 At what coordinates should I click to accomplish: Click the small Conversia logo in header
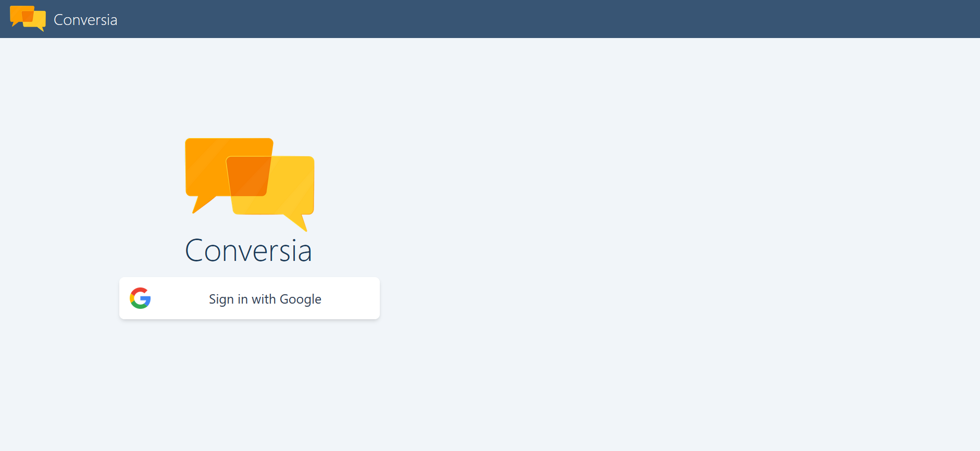28,19
